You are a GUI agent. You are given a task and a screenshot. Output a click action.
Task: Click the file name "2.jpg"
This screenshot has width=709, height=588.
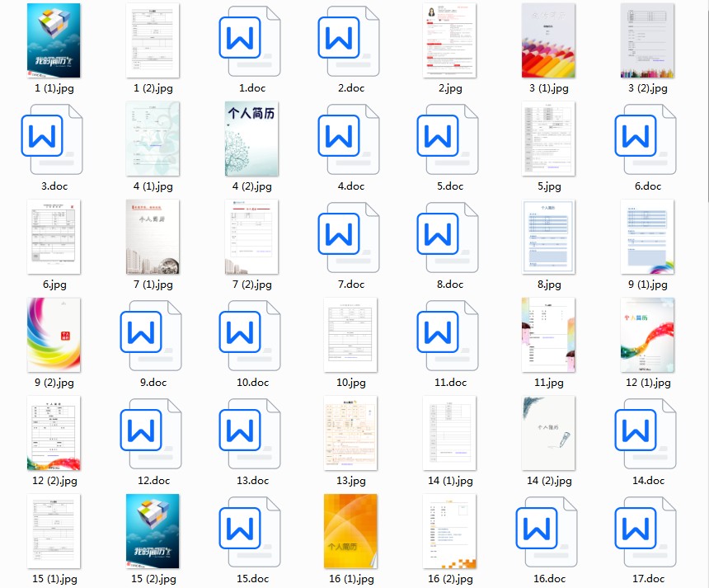pyautogui.click(x=450, y=88)
